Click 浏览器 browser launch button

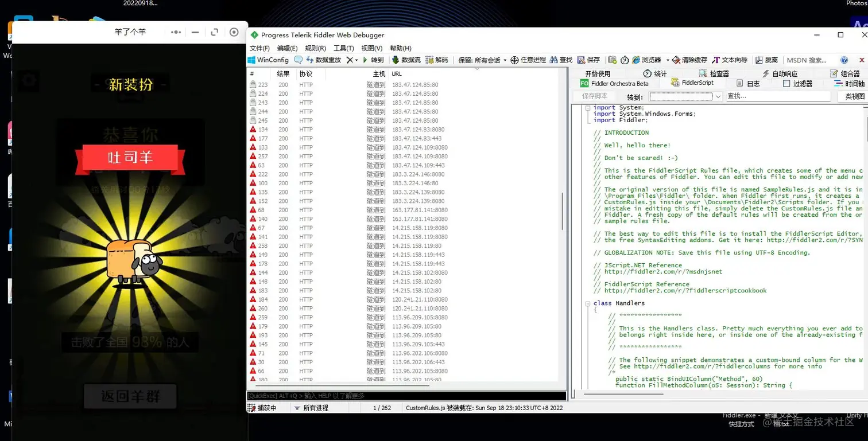(646, 60)
